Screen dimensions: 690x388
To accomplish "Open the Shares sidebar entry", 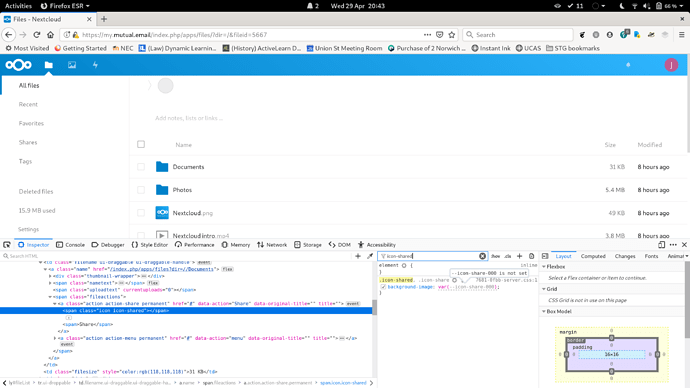I will pyautogui.click(x=28, y=142).
